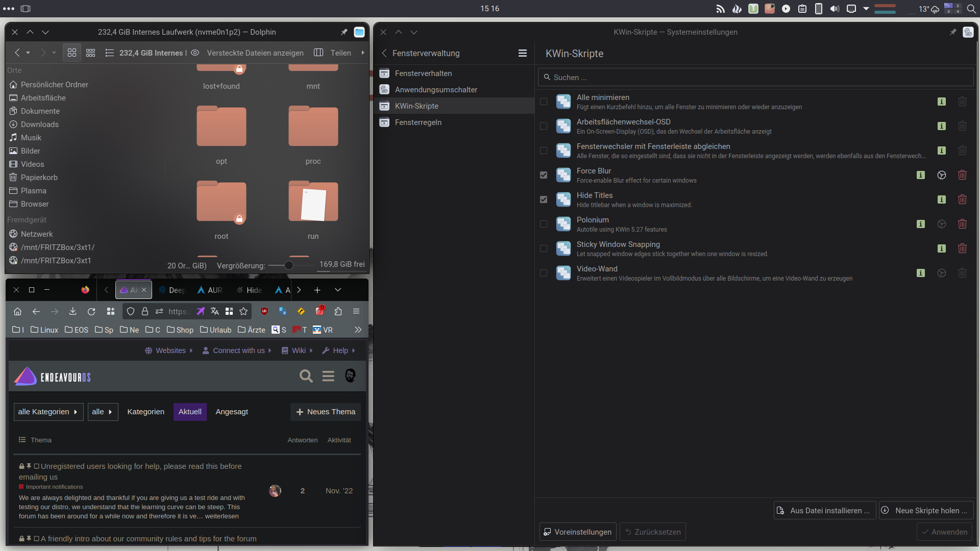Screen dimensions: 980x551
Task: Select Fensterregeln in the sidebar
Action: (418, 122)
